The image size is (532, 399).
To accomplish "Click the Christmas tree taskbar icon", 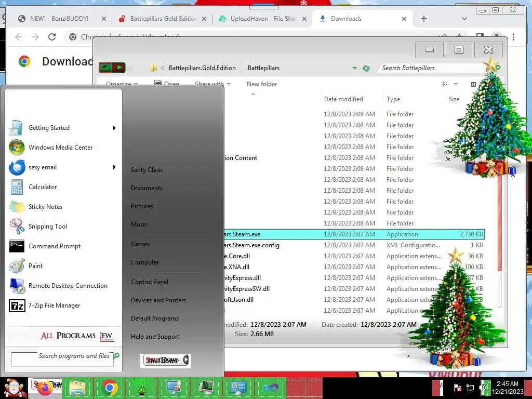I will [141, 388].
